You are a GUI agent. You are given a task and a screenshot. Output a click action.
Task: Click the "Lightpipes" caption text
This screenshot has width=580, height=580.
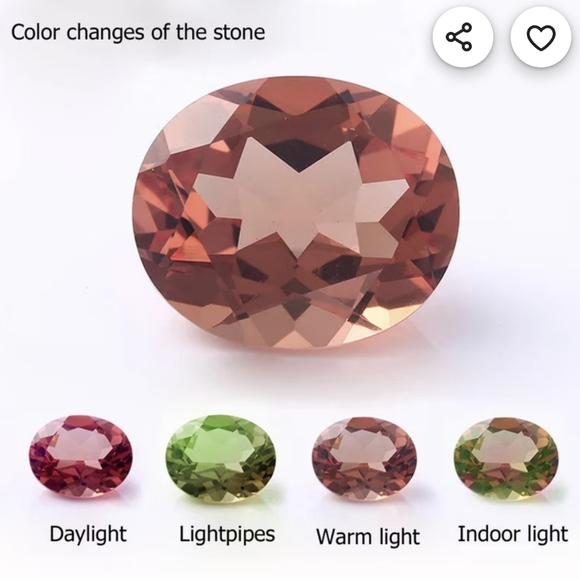[x=227, y=535]
